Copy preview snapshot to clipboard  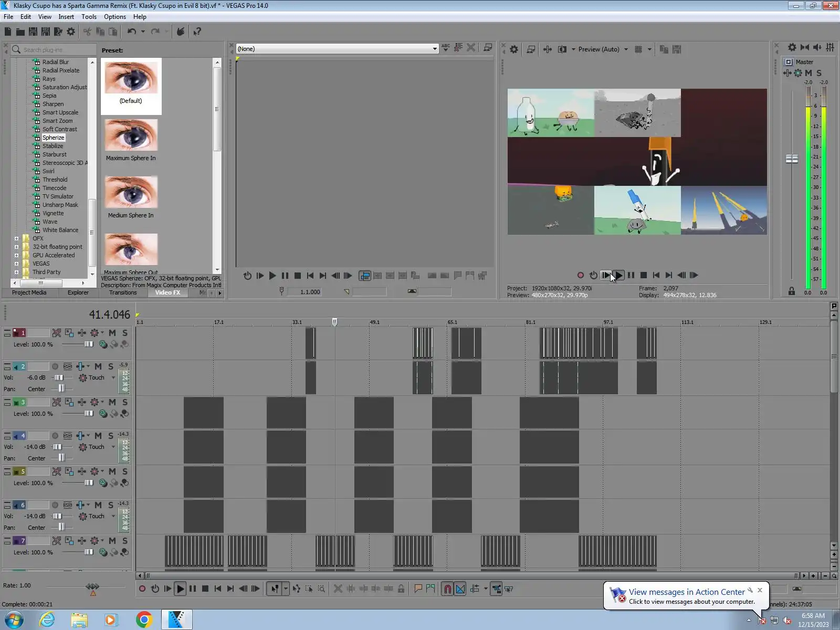664,49
